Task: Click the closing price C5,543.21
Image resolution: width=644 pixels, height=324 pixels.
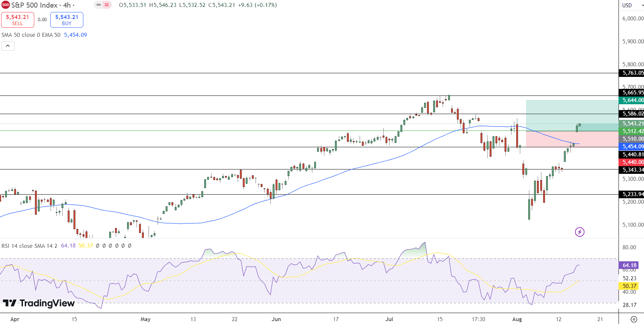Action: [x=222, y=5]
